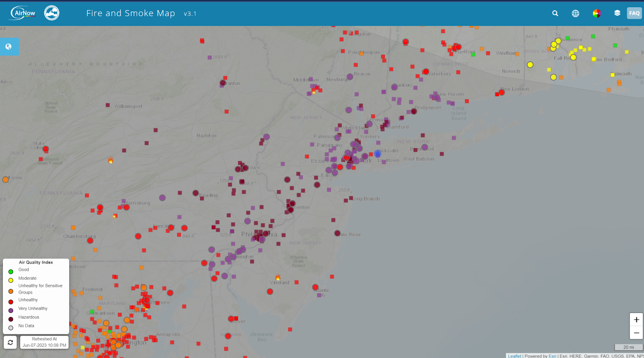The width and height of the screenshot is (644, 358).
Task: Click the fire icon west of Hazleton
Action: click(110, 160)
